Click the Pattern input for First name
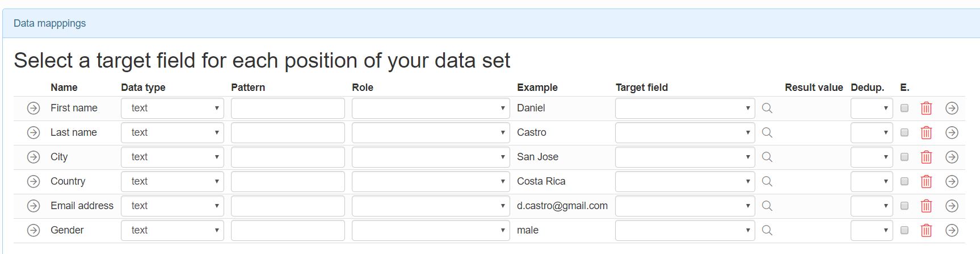Screen dimensions: 980x254 [x=288, y=108]
